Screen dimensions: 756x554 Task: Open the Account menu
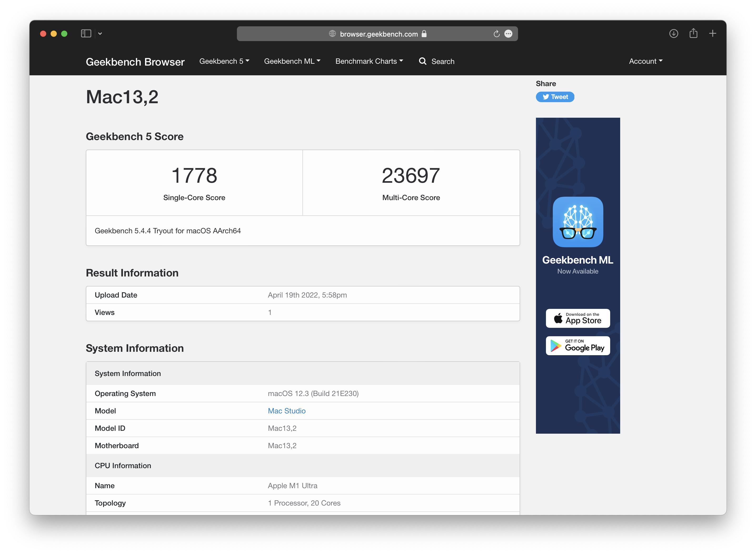[x=645, y=61]
